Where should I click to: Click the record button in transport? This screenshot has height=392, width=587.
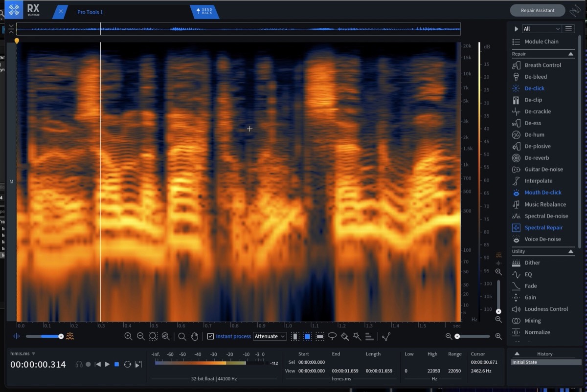[88, 364]
